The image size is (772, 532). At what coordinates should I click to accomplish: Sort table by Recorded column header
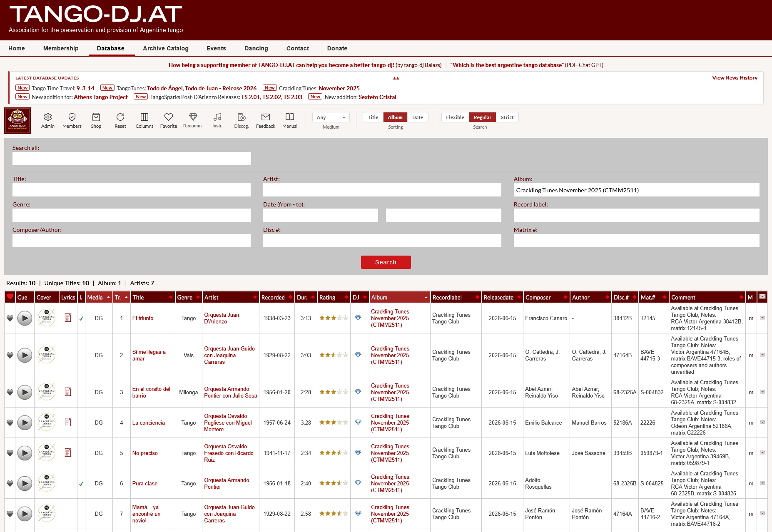point(277,298)
